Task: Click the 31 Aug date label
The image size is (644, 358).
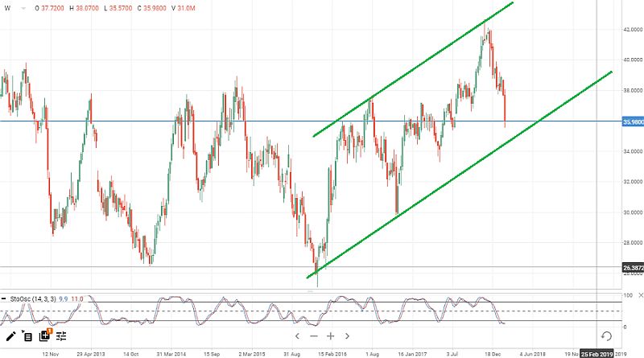Action: click(x=291, y=354)
